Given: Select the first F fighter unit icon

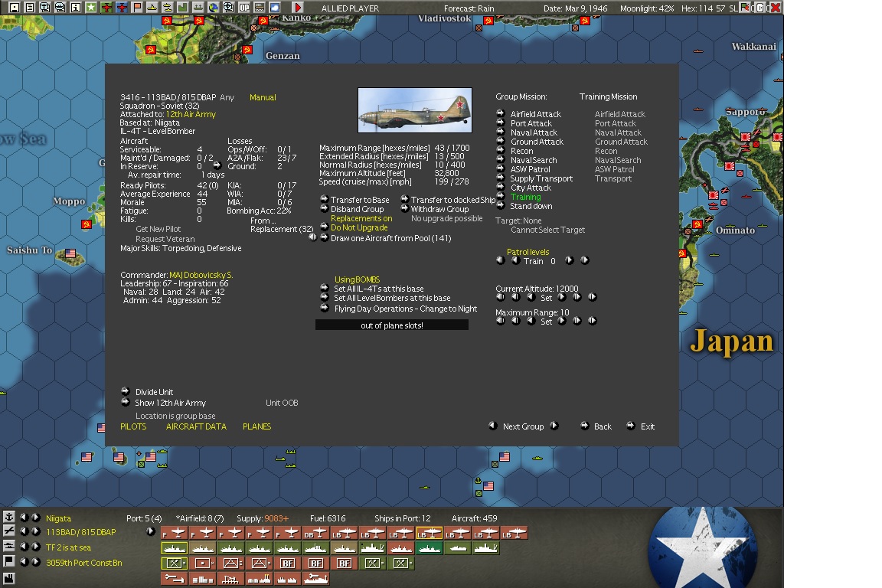Looking at the screenshot, I should 175,533.
